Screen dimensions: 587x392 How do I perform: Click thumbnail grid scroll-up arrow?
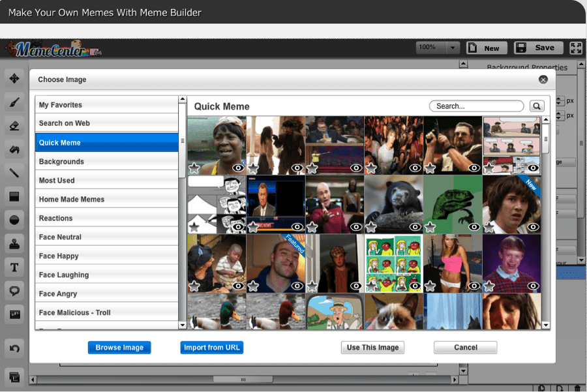pyautogui.click(x=546, y=120)
